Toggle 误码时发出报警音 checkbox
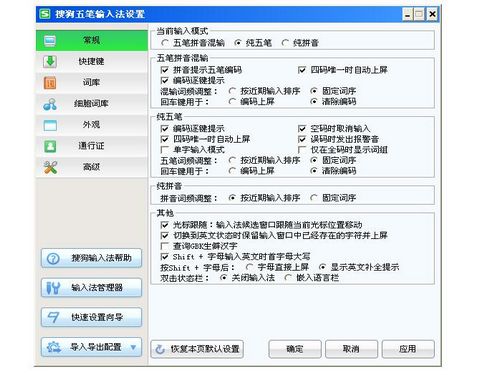Screen dimensions: 500x375 click(x=302, y=139)
